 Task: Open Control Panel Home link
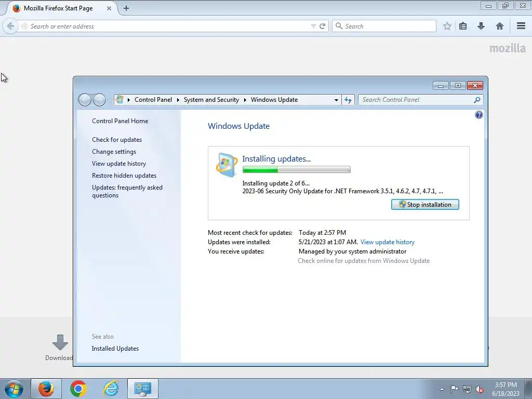point(120,121)
